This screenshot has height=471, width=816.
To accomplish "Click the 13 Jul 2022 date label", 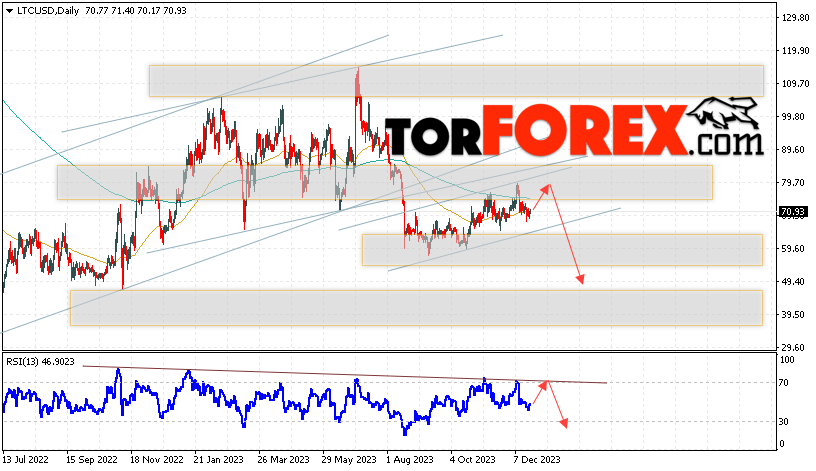I will tap(26, 460).
